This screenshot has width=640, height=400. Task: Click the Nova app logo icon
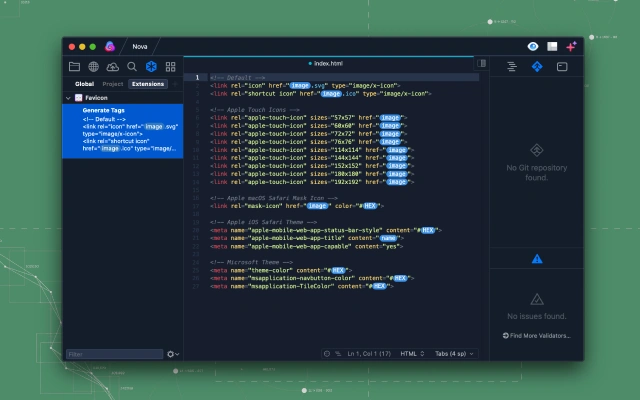point(110,47)
